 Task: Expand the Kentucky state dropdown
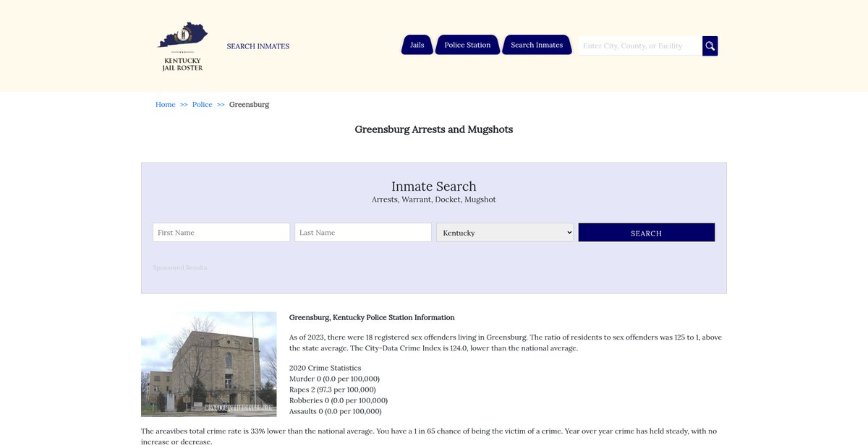coord(505,232)
